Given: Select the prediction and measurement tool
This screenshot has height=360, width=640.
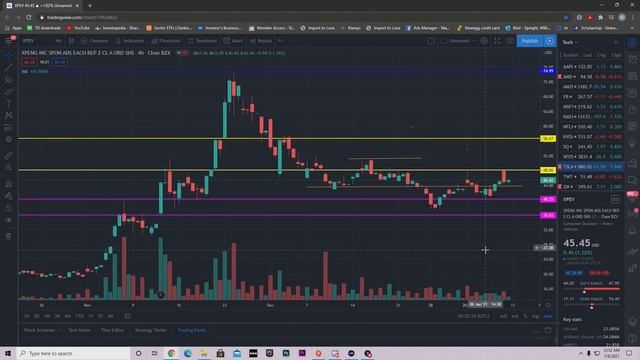Looking at the screenshot, I should [x=9, y=128].
